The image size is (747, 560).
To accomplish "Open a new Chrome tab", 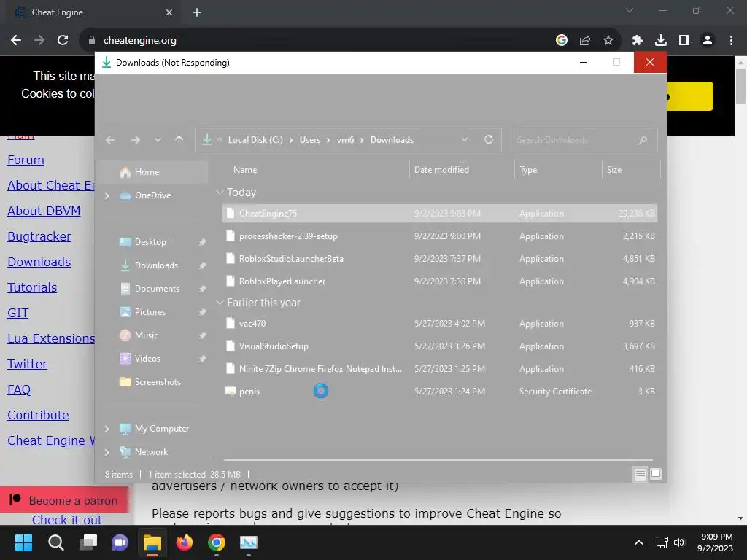I will coord(197,12).
